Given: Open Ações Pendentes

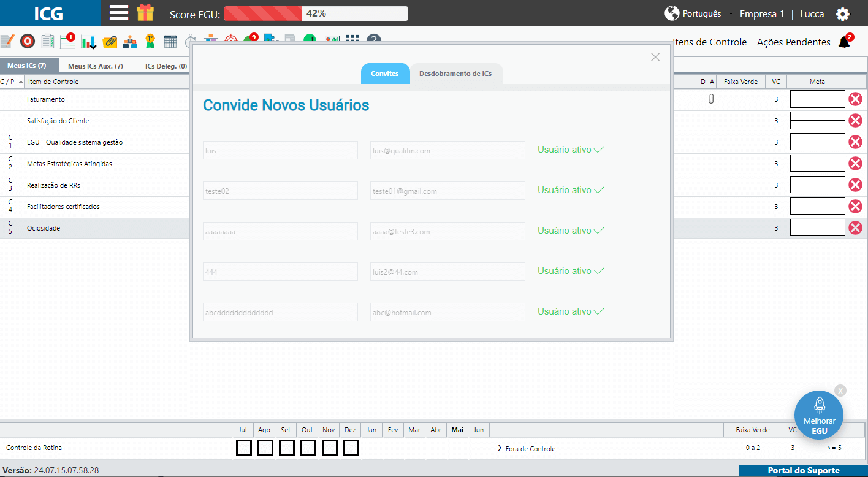Looking at the screenshot, I should (x=794, y=42).
